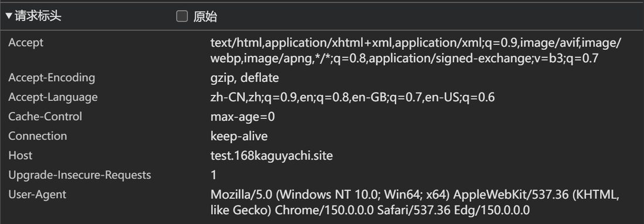Viewport: 644px width, 224px height.
Task: Click the zh-CN,zh;q=0.9 language value
Action: [352, 97]
